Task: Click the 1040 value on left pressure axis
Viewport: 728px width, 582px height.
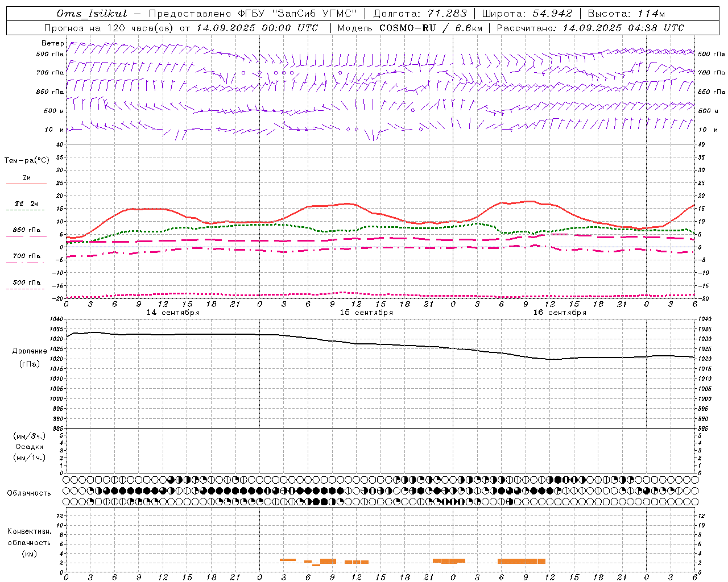Action: click(x=56, y=319)
